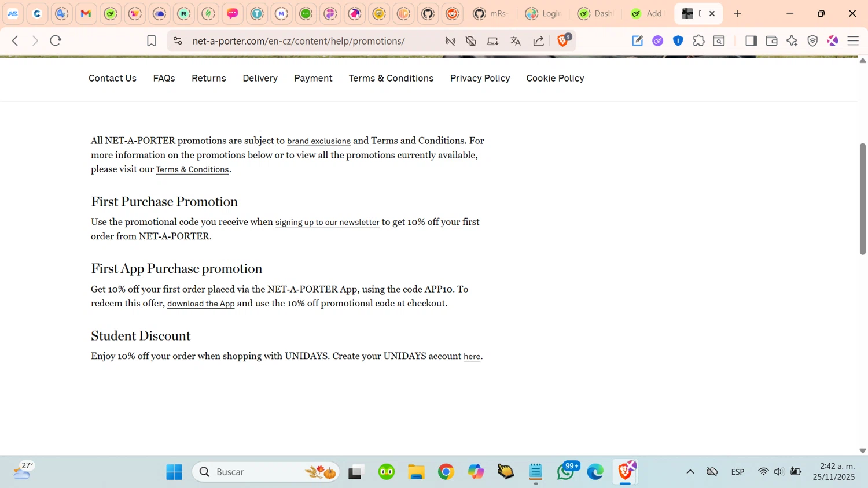Open the ESP language switcher
The width and height of the screenshot is (868, 488).
pos(738,472)
